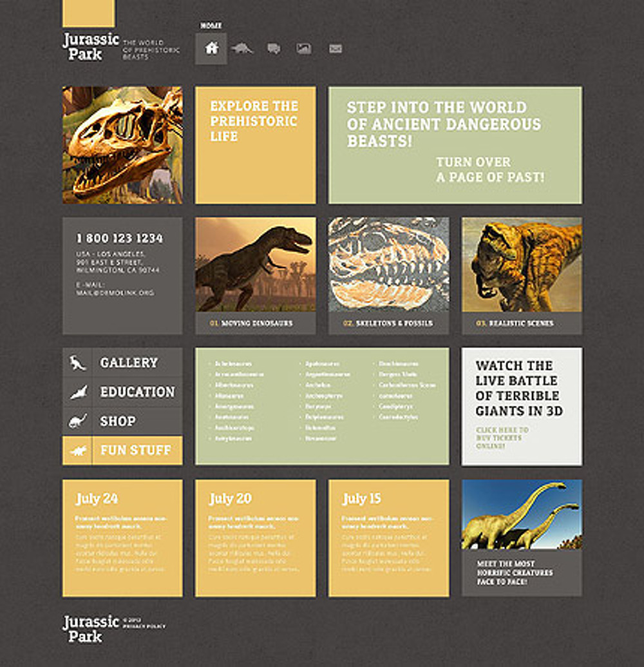Click Meet the Most Horrific Creatures caption

coord(515,572)
